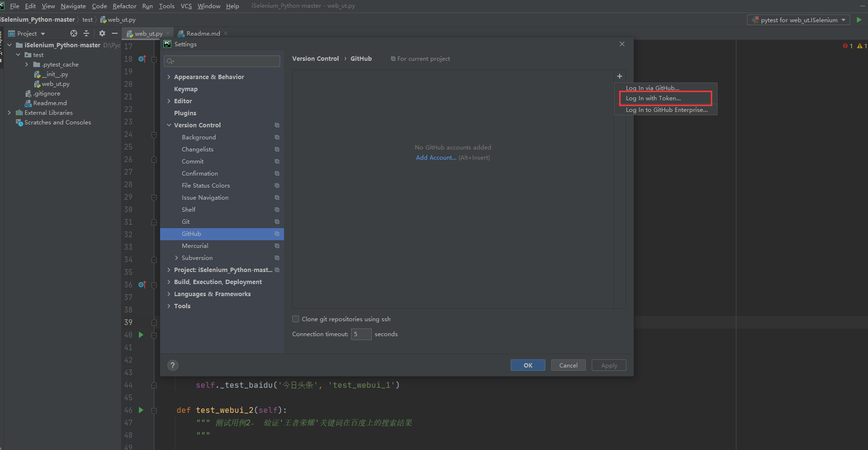Click the Apply button

pos(609,365)
